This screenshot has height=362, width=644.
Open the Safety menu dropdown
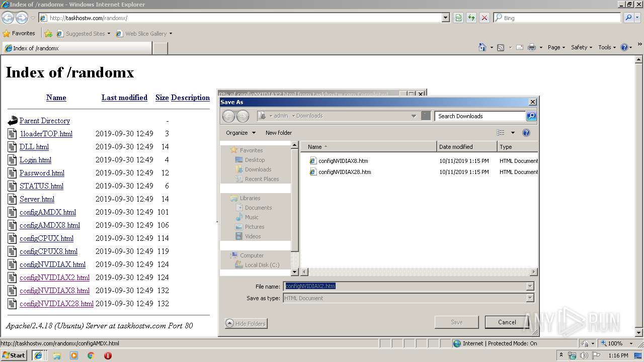point(582,47)
